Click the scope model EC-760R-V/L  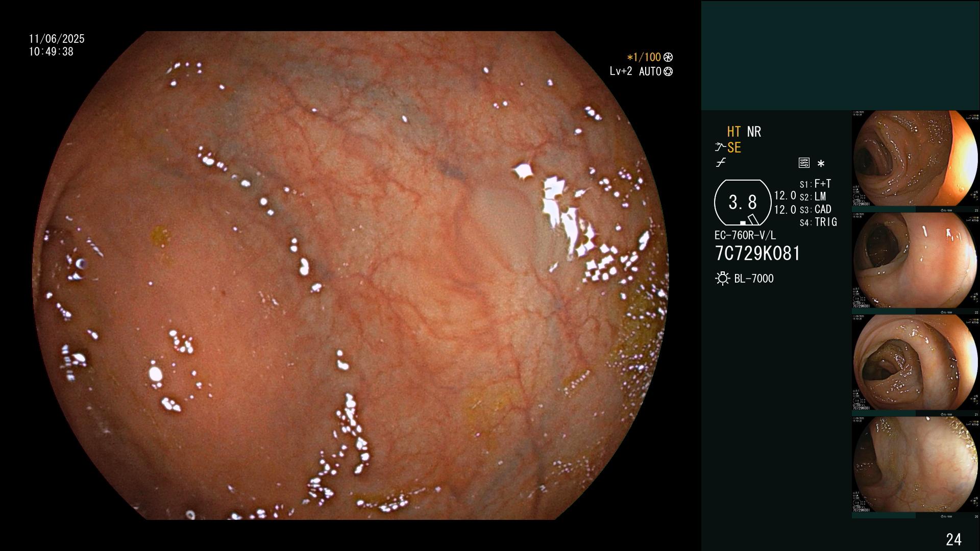click(745, 235)
